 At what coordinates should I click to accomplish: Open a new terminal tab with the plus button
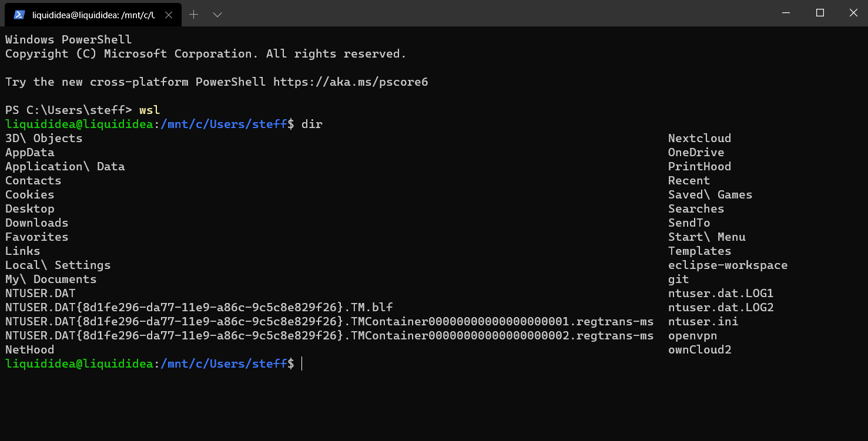click(x=193, y=13)
